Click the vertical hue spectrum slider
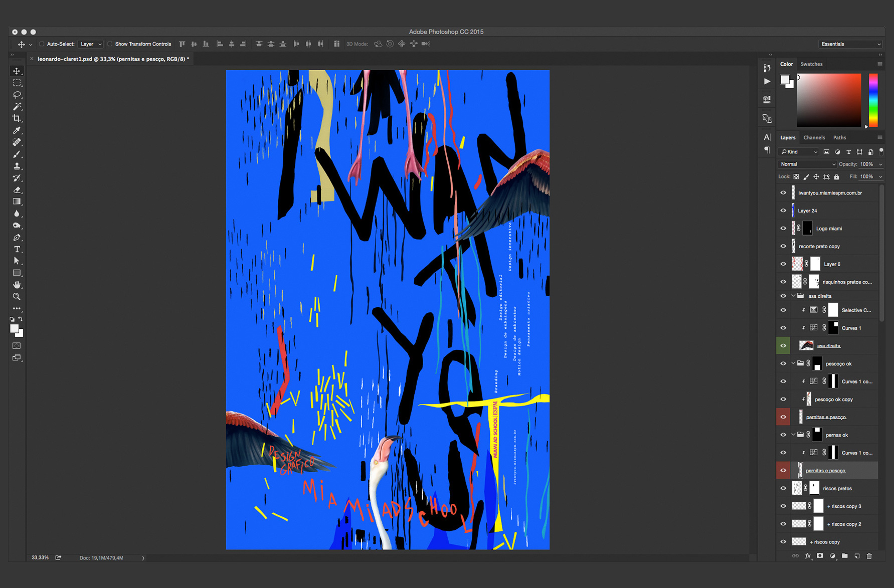 click(x=873, y=100)
